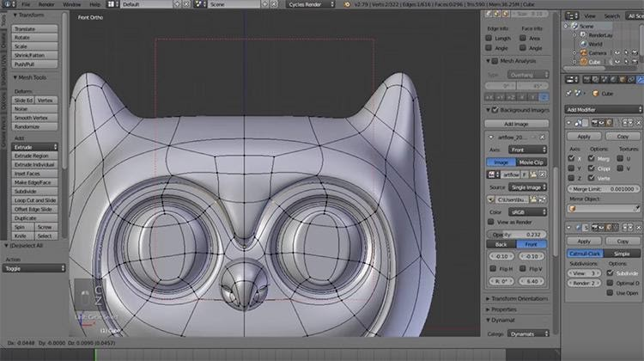Click the Merge Limit value field
Screen dimensions: 644x361
pos(604,189)
